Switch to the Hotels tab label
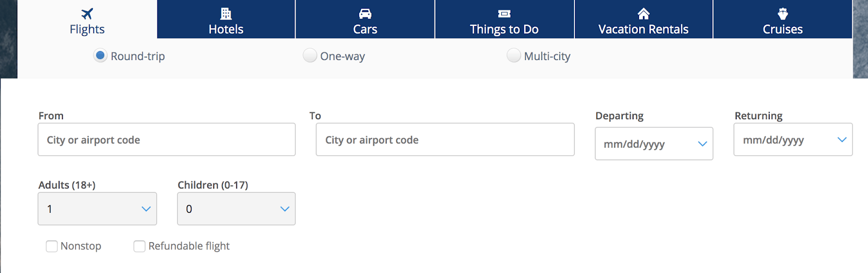Image resolution: width=868 pixels, height=273 pixels. [226, 29]
